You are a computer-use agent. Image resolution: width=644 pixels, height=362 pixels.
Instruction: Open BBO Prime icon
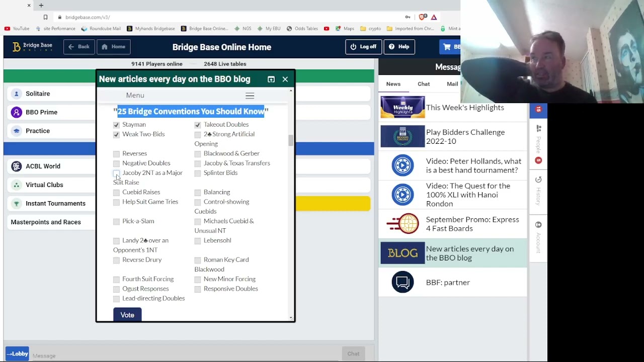[17, 112]
